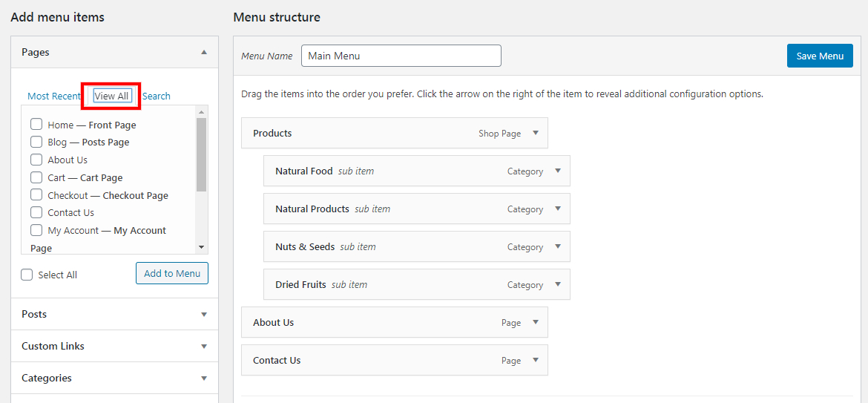
Task: Open Dried Fruits item options arrow
Action: click(558, 285)
